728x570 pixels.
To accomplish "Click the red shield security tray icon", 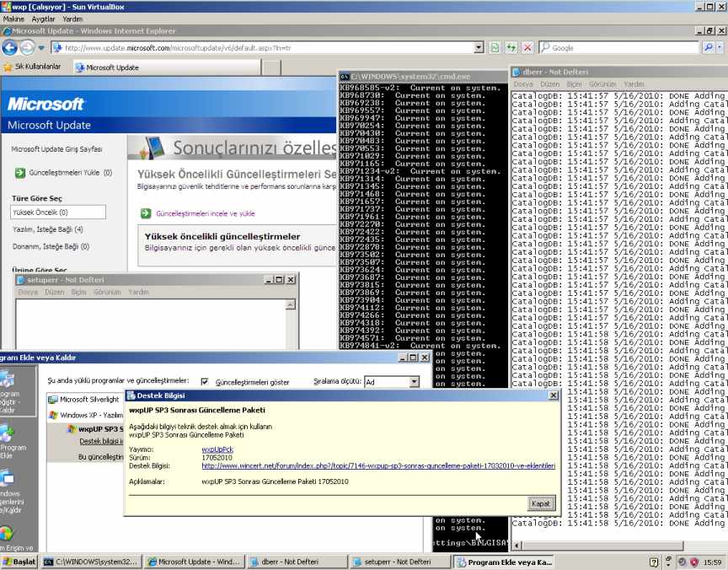I will (x=694, y=562).
